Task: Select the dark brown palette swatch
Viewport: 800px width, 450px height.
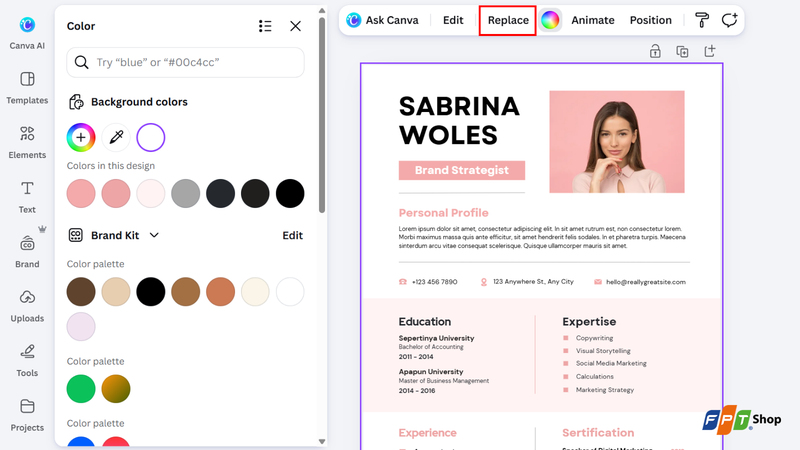Action: point(81,291)
